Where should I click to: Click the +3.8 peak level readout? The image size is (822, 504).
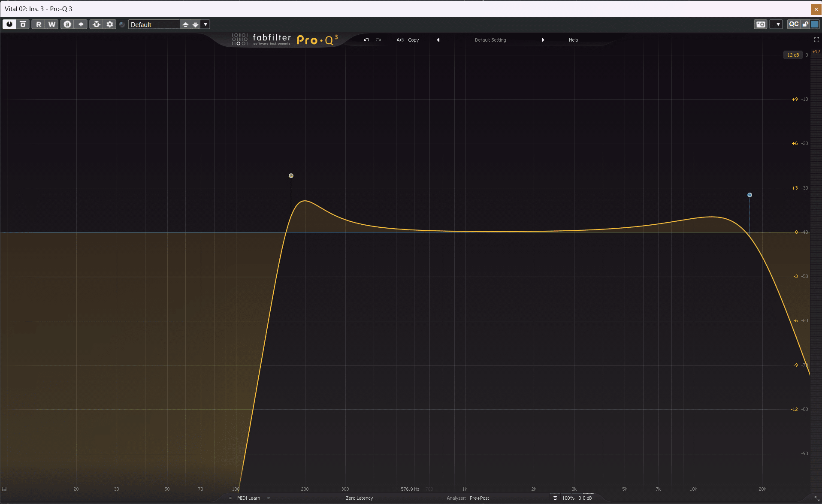click(816, 52)
